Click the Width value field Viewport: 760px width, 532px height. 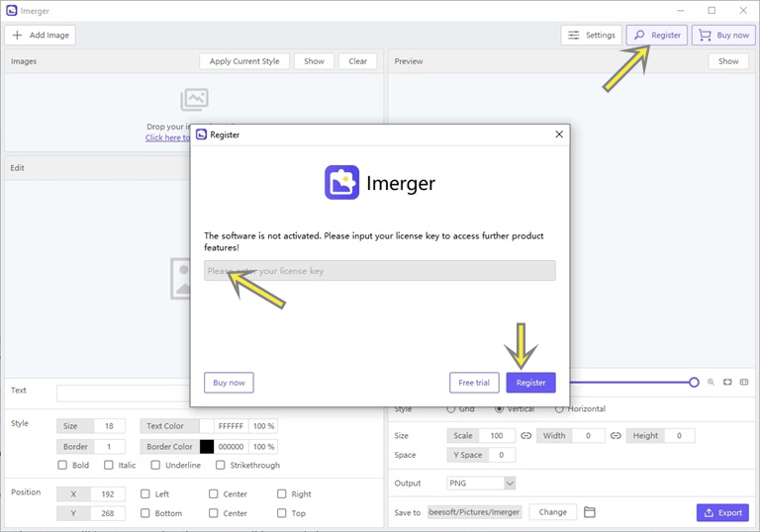pyautogui.click(x=588, y=435)
